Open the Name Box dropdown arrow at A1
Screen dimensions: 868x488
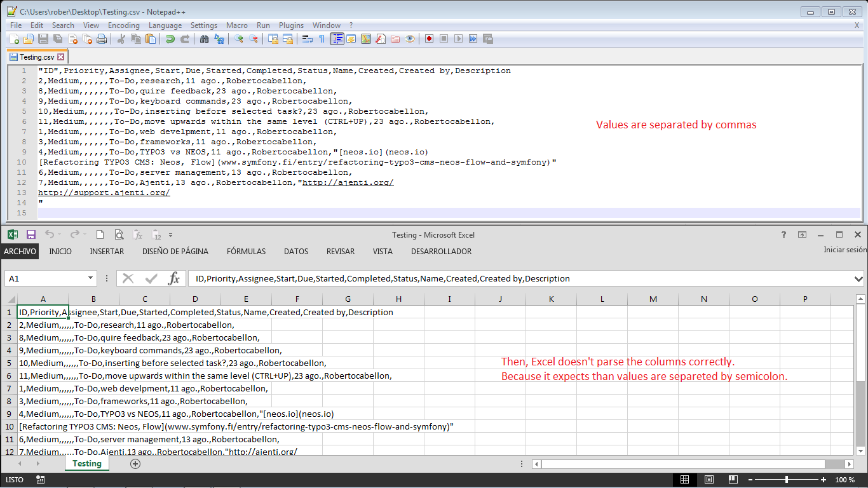pos(90,278)
